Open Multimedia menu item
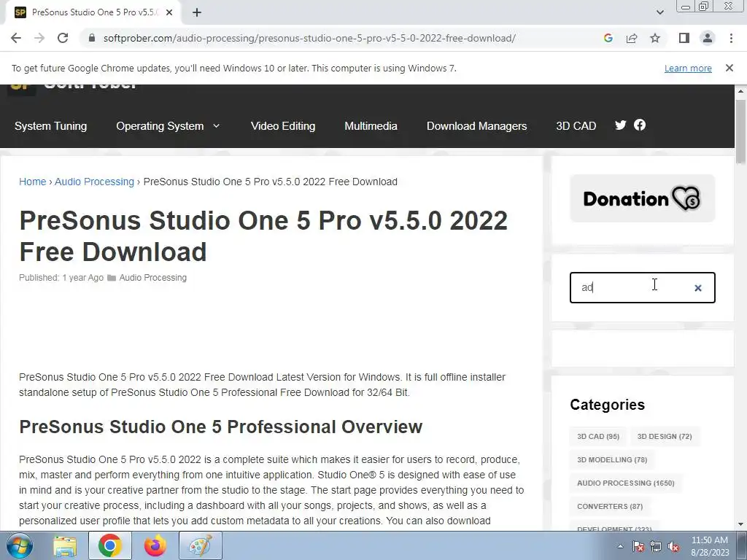Screen dimensions: 747x560 [x=371, y=126]
